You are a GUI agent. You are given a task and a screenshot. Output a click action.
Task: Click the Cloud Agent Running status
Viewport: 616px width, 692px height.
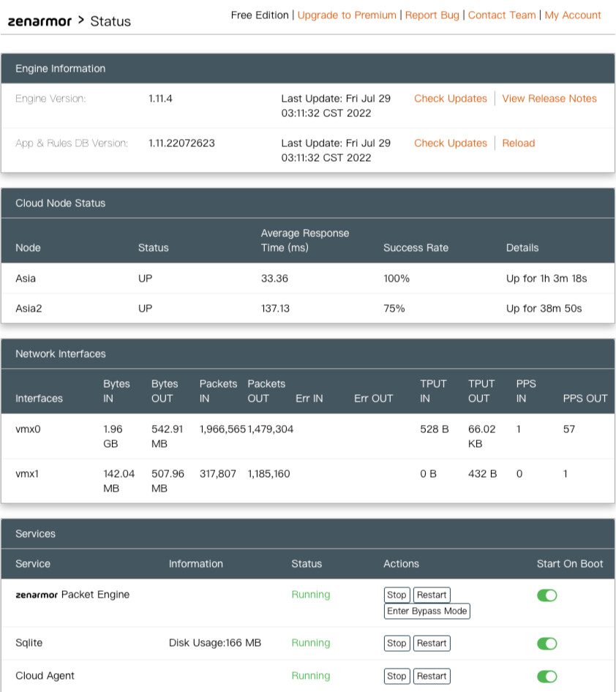point(311,676)
